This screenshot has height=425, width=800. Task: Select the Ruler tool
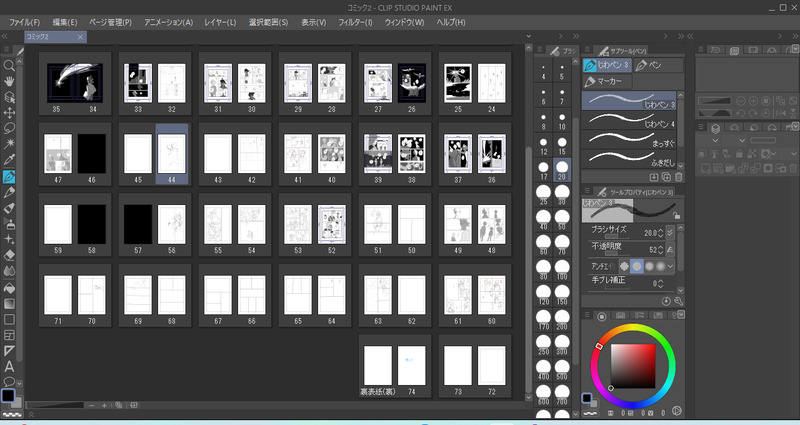pos(9,351)
